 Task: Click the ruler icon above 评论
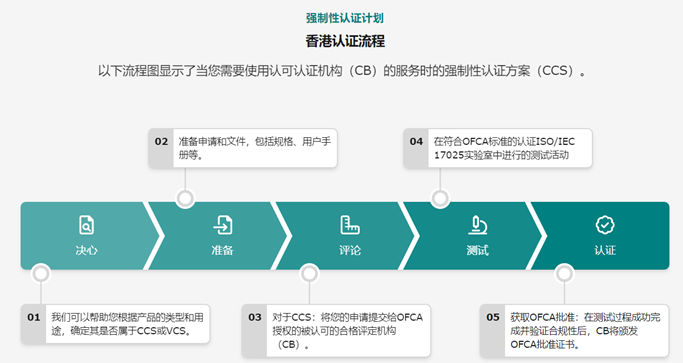[x=349, y=225]
